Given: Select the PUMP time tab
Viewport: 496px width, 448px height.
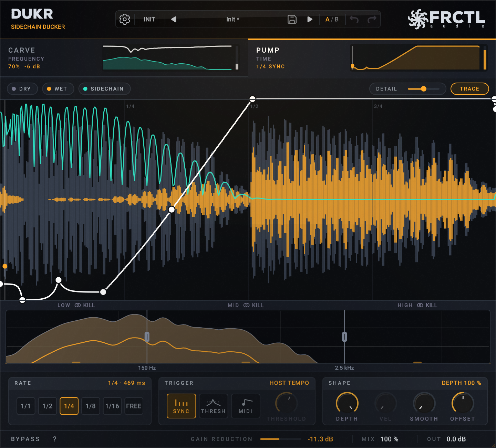Looking at the screenshot, I should click(x=372, y=58).
